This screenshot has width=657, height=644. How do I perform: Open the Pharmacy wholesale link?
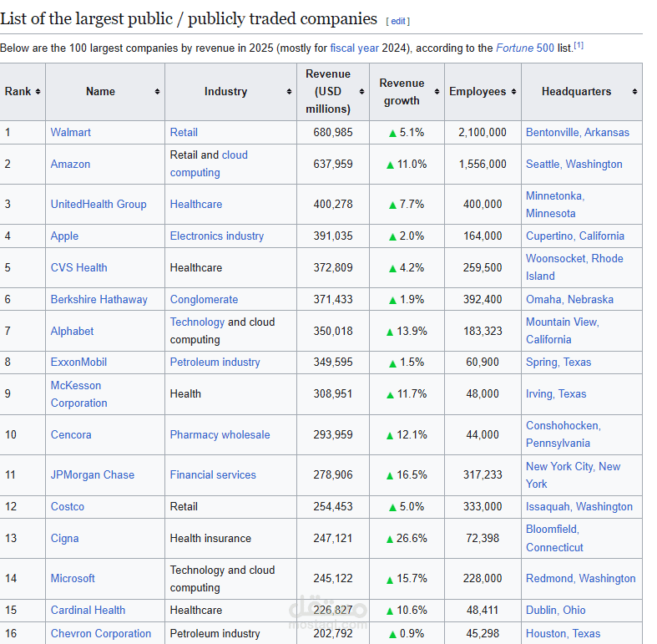click(x=220, y=435)
